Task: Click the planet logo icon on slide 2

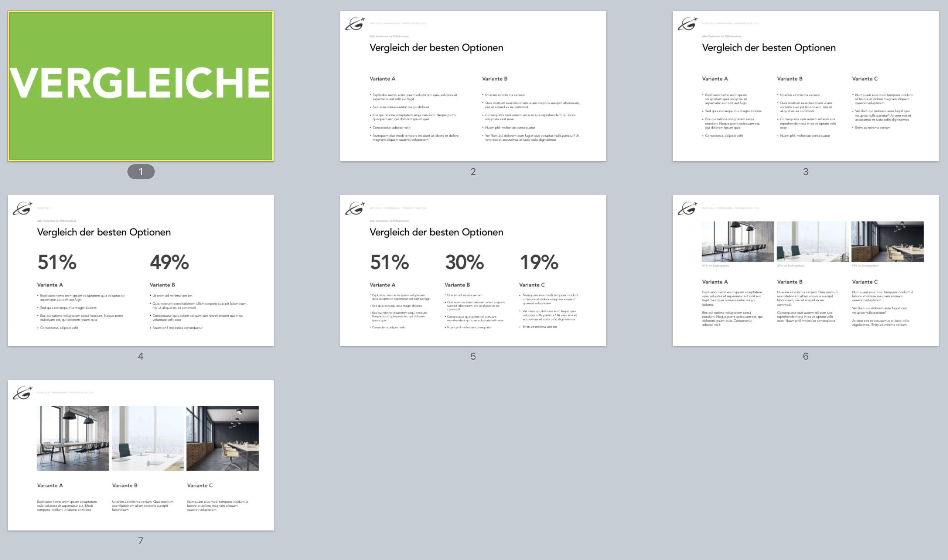Action: click(x=355, y=24)
